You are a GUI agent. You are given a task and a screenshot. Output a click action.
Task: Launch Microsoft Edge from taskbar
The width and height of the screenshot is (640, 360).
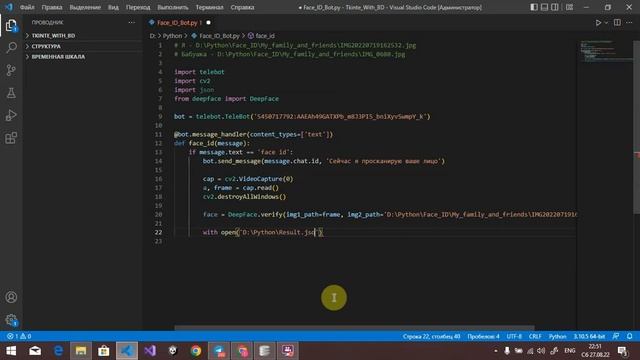(x=58, y=351)
